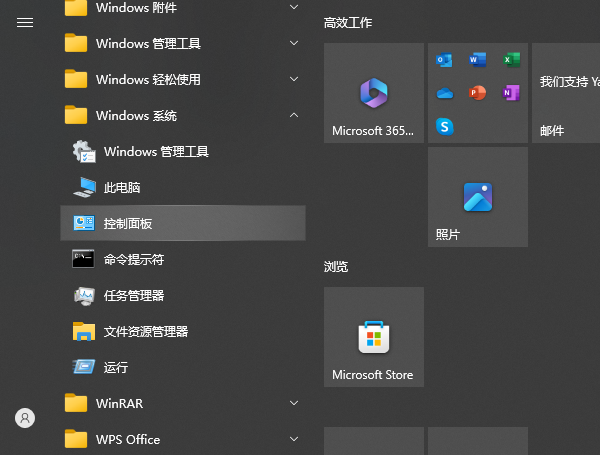600x455 pixels.
Task: Expand the Windows 管理工具 folder chevron
Action: 294,43
